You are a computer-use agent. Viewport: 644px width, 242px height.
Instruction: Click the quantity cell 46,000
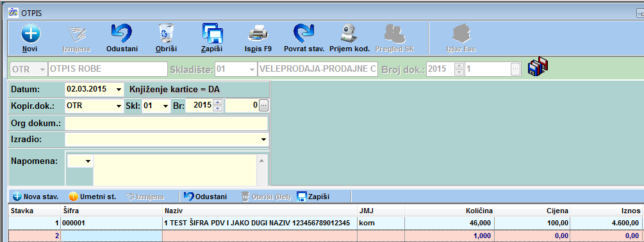coord(449,223)
